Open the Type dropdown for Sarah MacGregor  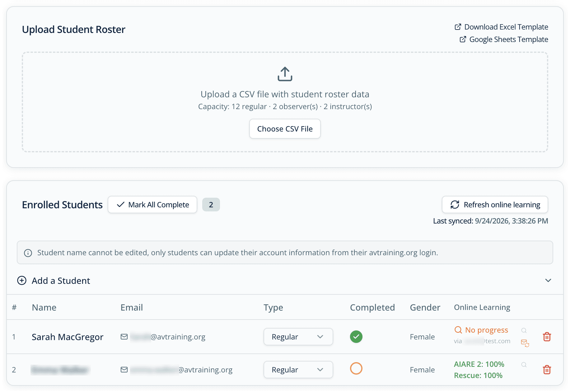click(298, 337)
